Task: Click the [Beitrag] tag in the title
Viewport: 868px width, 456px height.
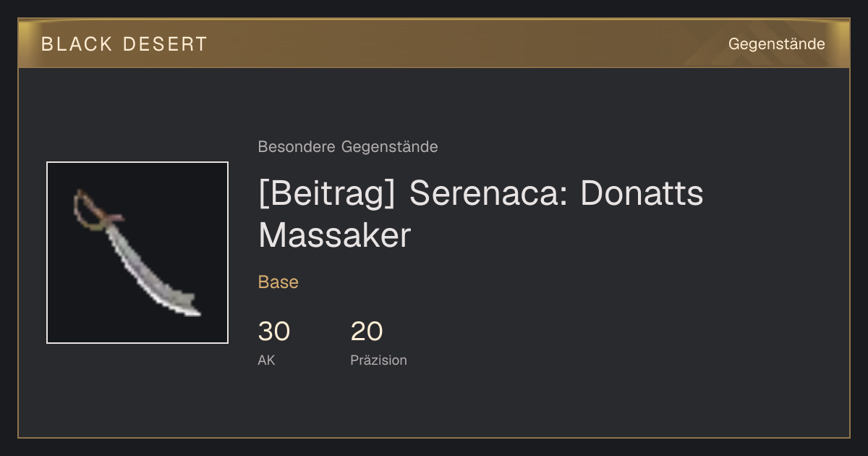Action: 327,194
